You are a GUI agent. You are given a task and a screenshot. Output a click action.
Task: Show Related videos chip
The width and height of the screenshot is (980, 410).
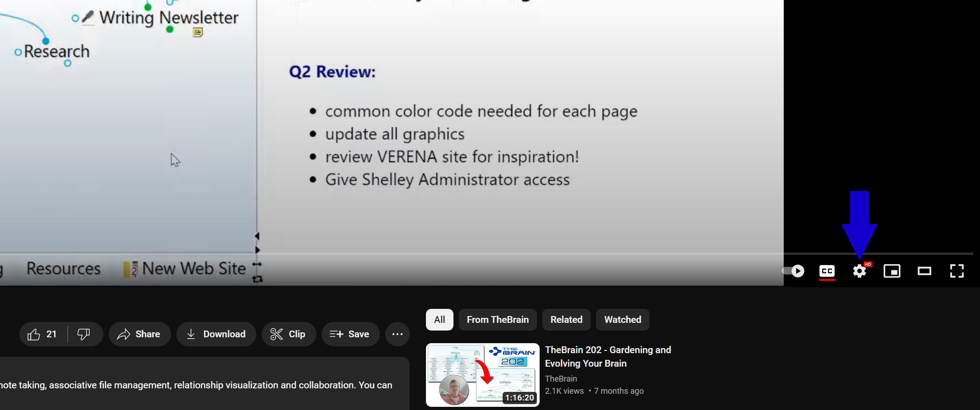tap(566, 320)
